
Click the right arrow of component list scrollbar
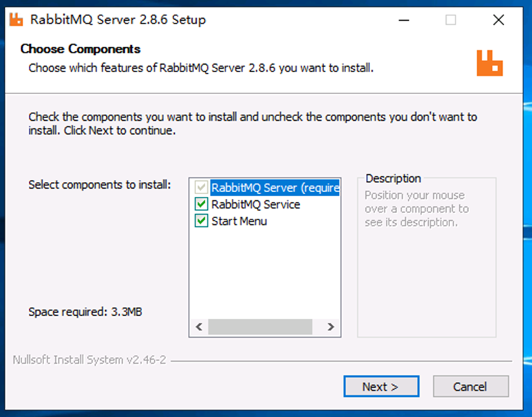click(331, 327)
